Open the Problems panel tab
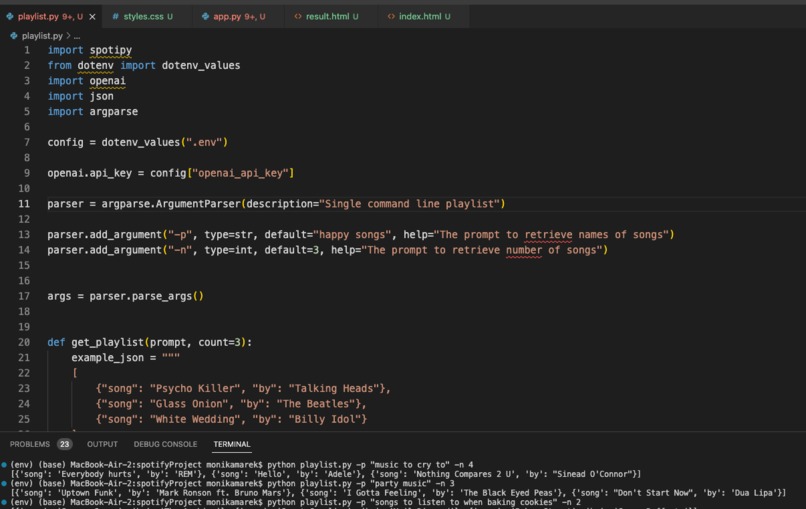Image resolution: width=806 pixels, height=509 pixels. pos(30,444)
